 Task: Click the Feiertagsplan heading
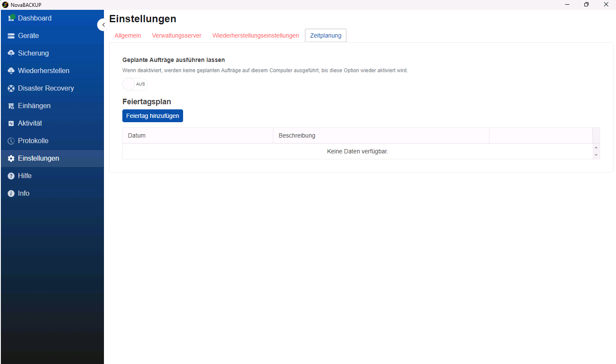point(147,102)
